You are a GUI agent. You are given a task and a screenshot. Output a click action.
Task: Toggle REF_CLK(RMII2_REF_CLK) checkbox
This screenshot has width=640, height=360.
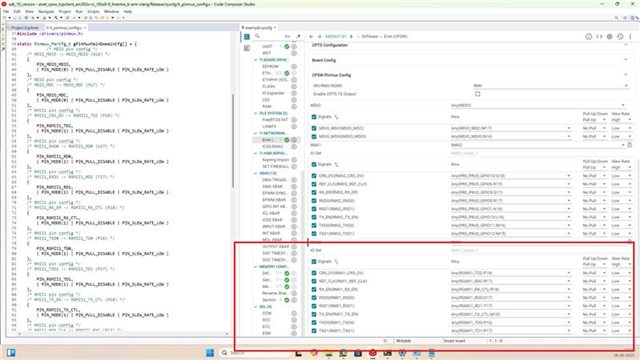coord(314,184)
